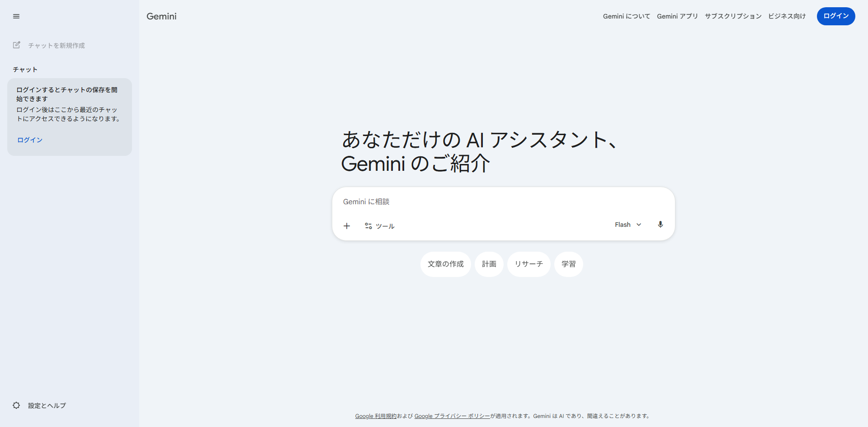This screenshot has height=427, width=868.
Task: Click the チャット section heading
Action: click(x=25, y=70)
